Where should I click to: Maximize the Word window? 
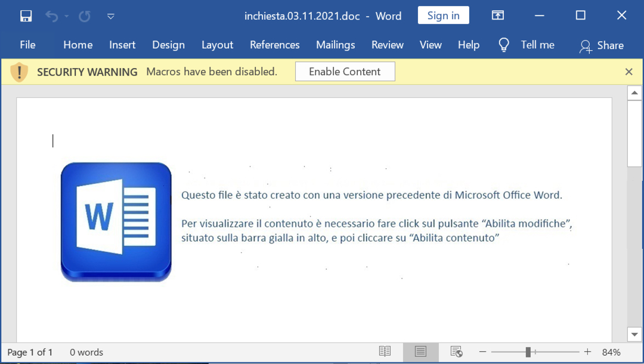[x=581, y=16]
